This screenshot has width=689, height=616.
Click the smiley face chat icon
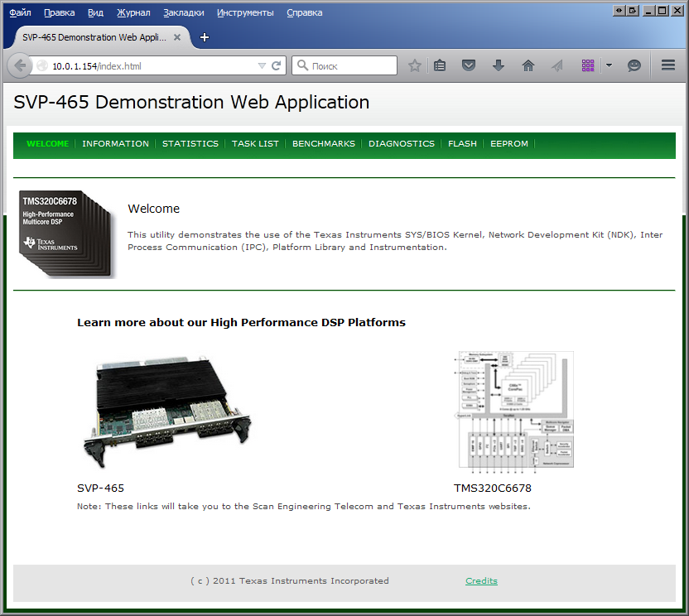pyautogui.click(x=634, y=65)
